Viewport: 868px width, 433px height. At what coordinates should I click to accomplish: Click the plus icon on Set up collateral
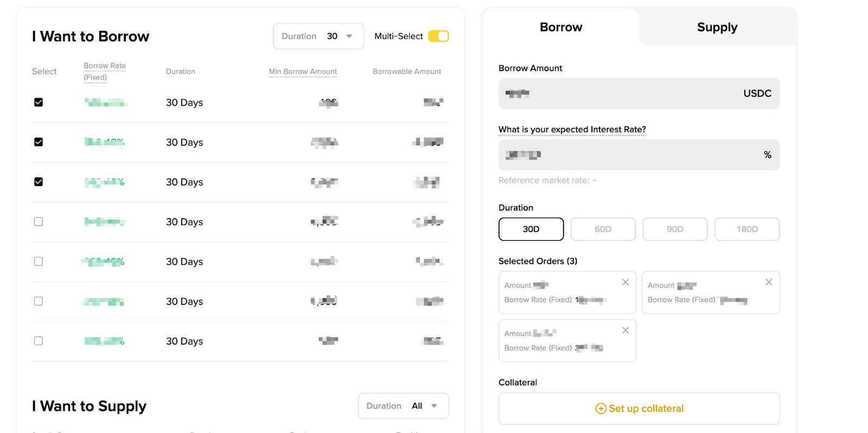pyautogui.click(x=601, y=409)
